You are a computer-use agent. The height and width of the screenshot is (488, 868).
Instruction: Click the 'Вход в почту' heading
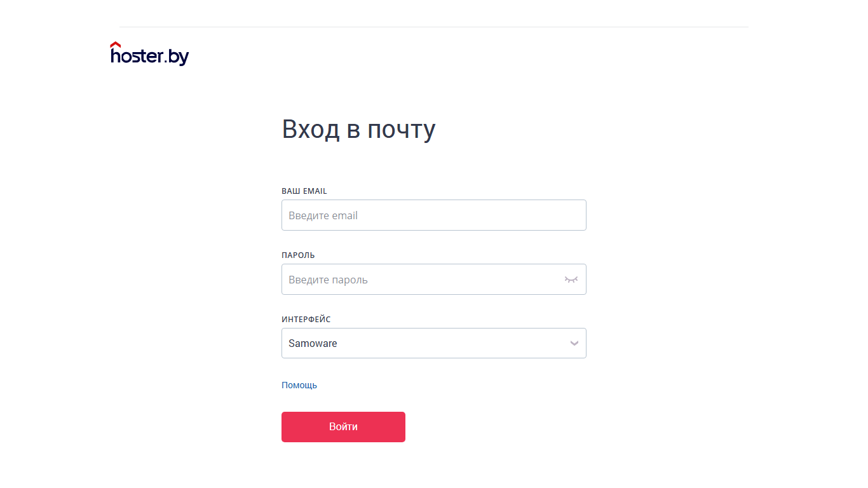(x=358, y=129)
